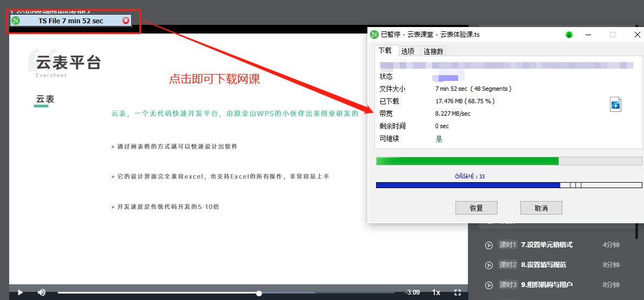
Task: Open the 选项 tab in download dialog
Action: 408,51
